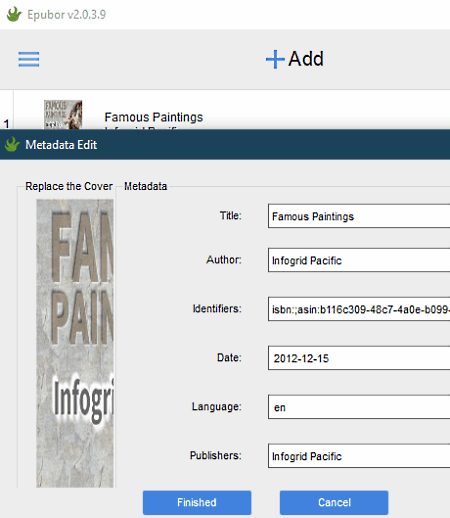The width and height of the screenshot is (450, 518).
Task: Click the Metadata Edit dialog logo icon
Action: [x=12, y=145]
